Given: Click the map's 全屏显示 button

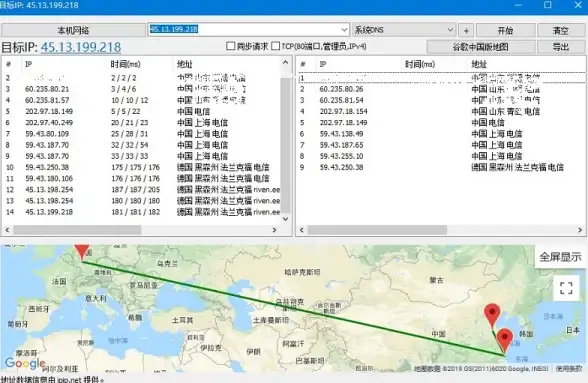Looking at the screenshot, I should [560, 257].
